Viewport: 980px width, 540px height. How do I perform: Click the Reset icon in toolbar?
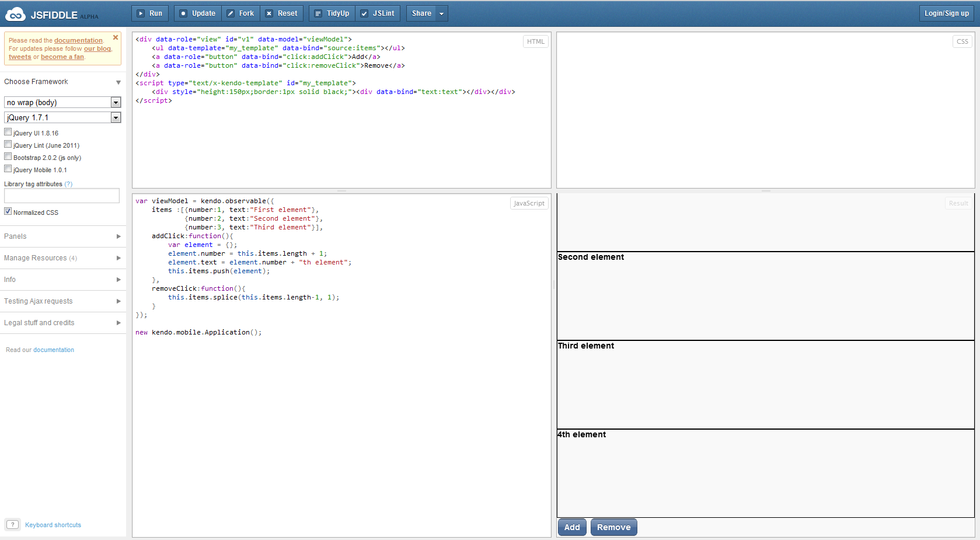(269, 13)
